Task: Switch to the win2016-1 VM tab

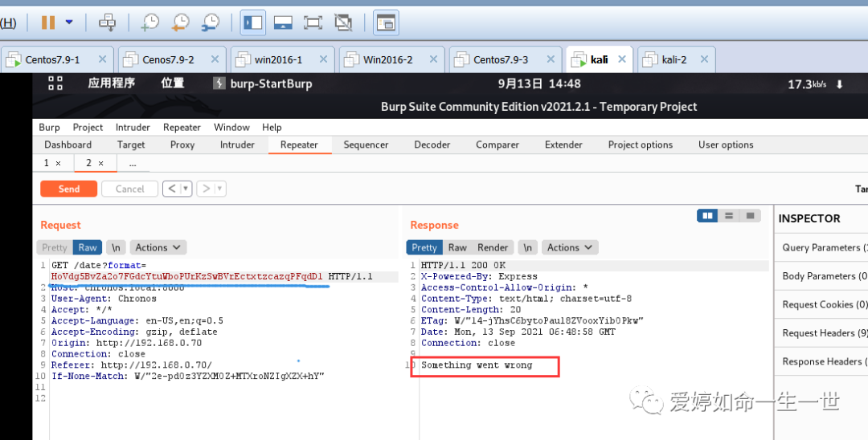Action: click(278, 59)
